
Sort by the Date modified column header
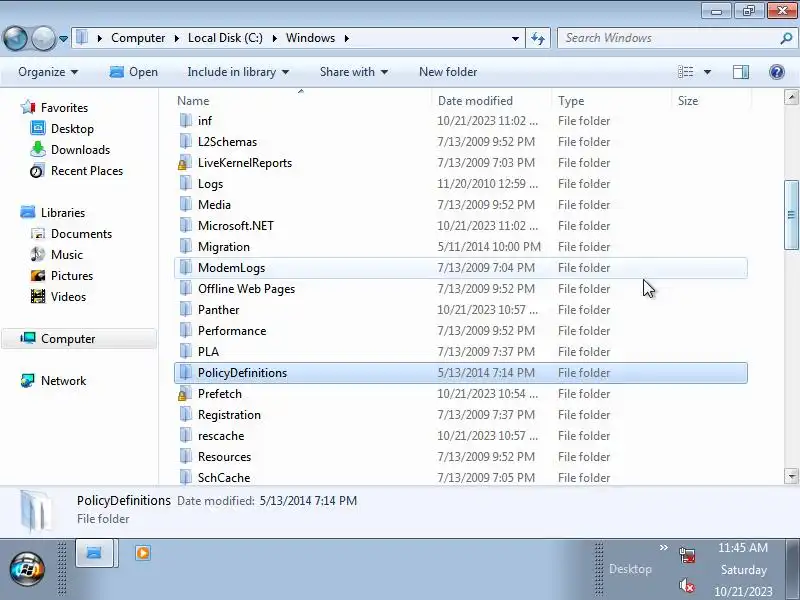point(492,101)
